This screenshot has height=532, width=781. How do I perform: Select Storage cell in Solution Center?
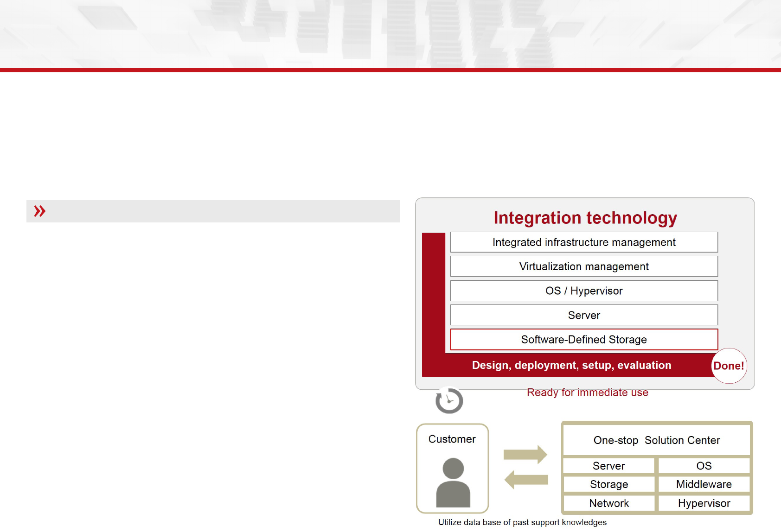pyautogui.click(x=609, y=484)
